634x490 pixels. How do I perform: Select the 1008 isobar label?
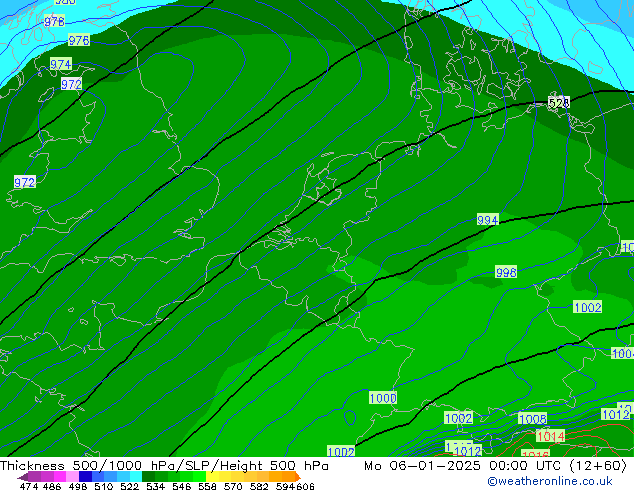[x=533, y=419]
